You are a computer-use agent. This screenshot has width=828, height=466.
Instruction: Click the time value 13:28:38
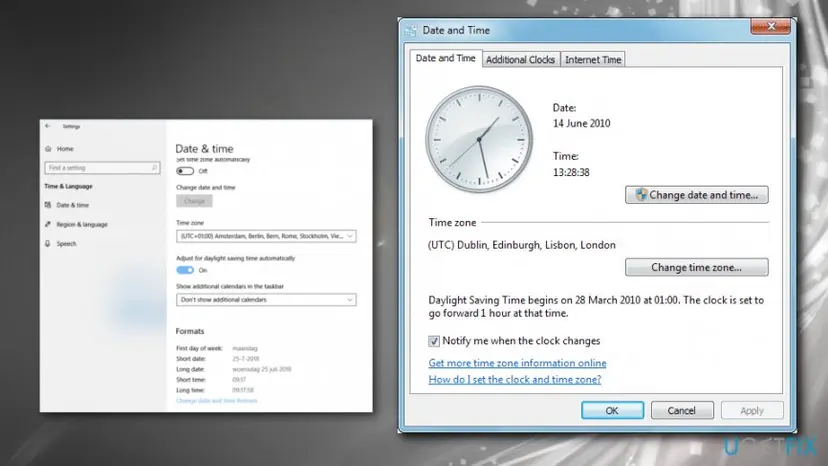pos(571,172)
